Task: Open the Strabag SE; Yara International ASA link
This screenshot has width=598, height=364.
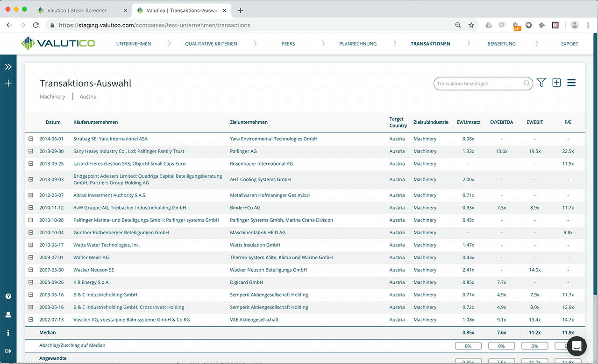Action: click(110, 139)
